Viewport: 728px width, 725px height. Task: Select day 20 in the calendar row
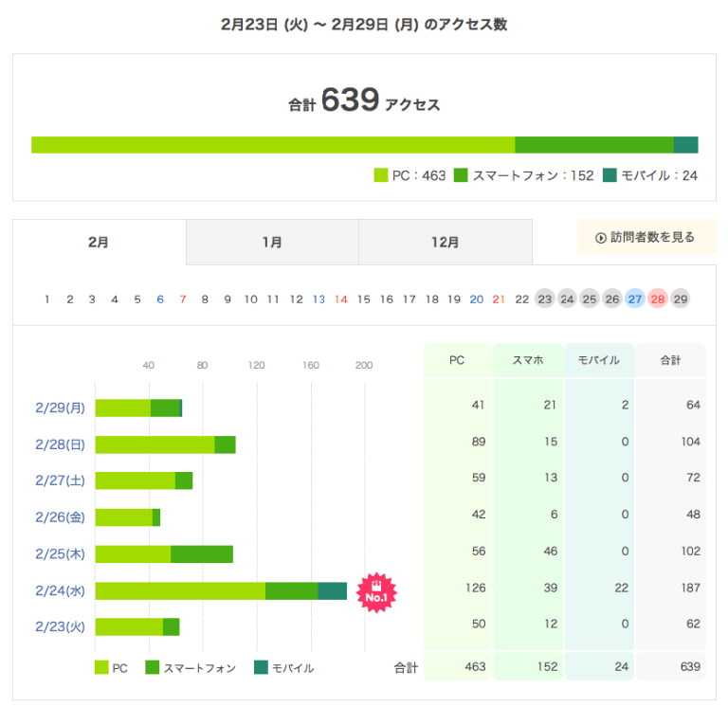477,299
